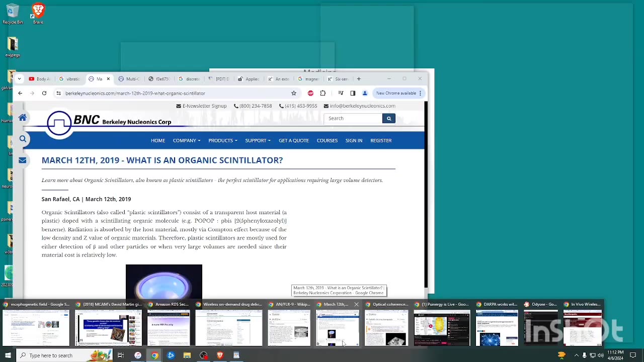Viewport: 644px width, 362px height.
Task: Expand SUPPORT dropdown menu
Action: pyautogui.click(x=258, y=140)
